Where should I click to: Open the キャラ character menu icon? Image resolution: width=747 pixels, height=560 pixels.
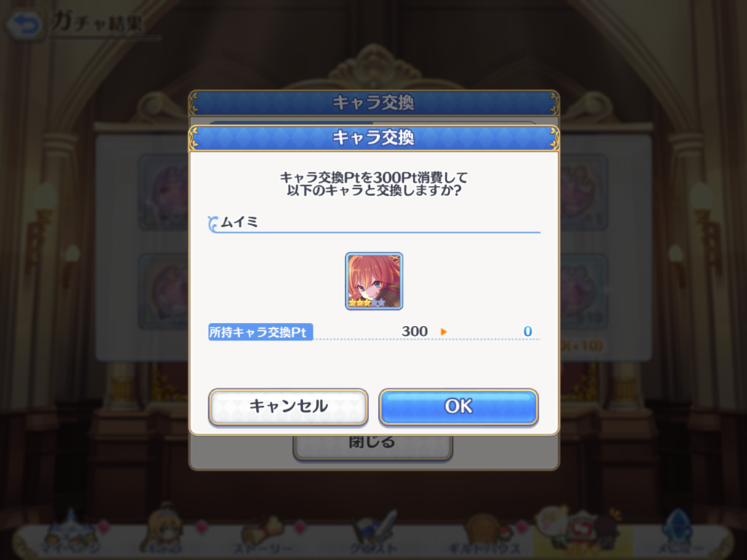click(x=166, y=532)
